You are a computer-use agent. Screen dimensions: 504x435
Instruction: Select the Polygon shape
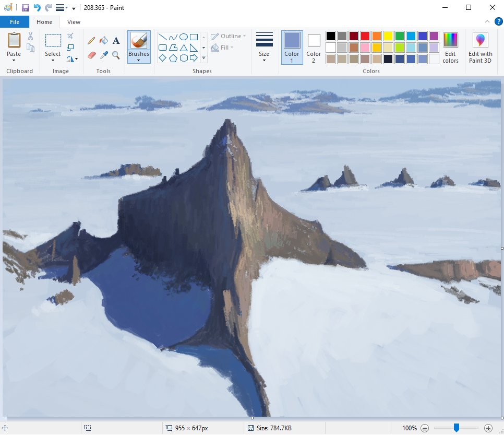(x=173, y=48)
